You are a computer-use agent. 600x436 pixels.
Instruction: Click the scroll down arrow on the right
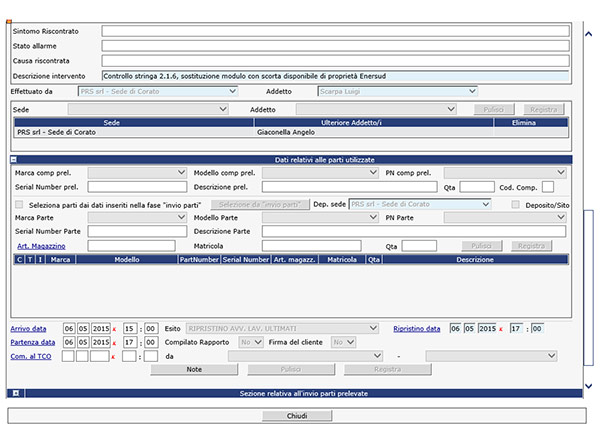click(589, 386)
